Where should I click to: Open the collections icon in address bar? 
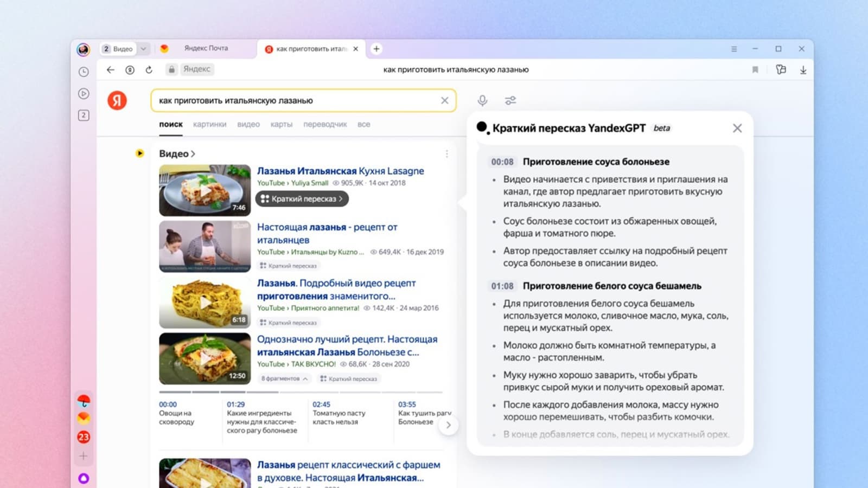[781, 69]
